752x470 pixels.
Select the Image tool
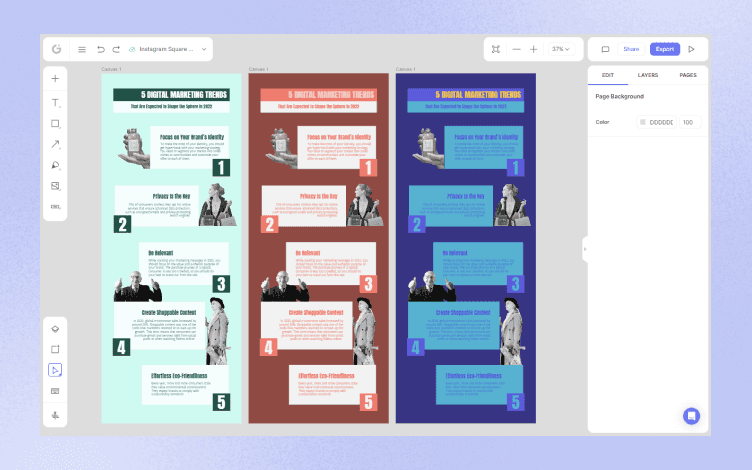[x=55, y=186]
